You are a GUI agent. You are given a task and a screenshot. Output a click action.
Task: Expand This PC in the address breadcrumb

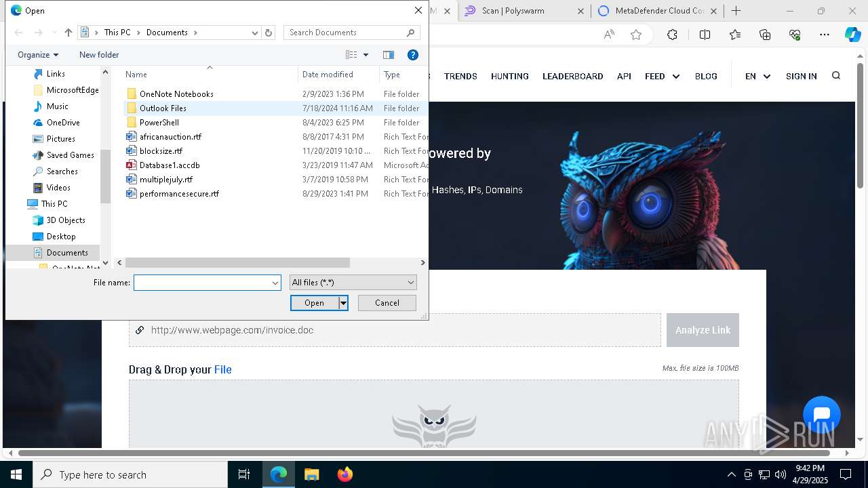click(x=138, y=33)
